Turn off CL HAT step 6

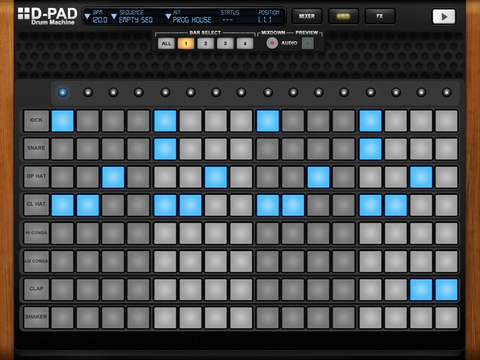(x=190, y=205)
